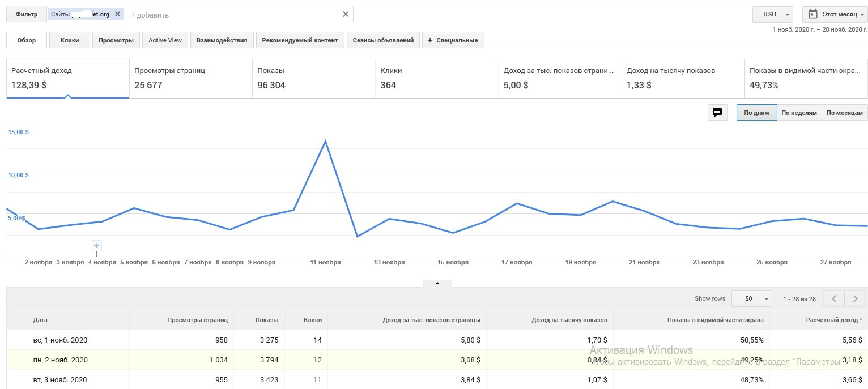Add a custom tab via Специальные

[x=453, y=40]
